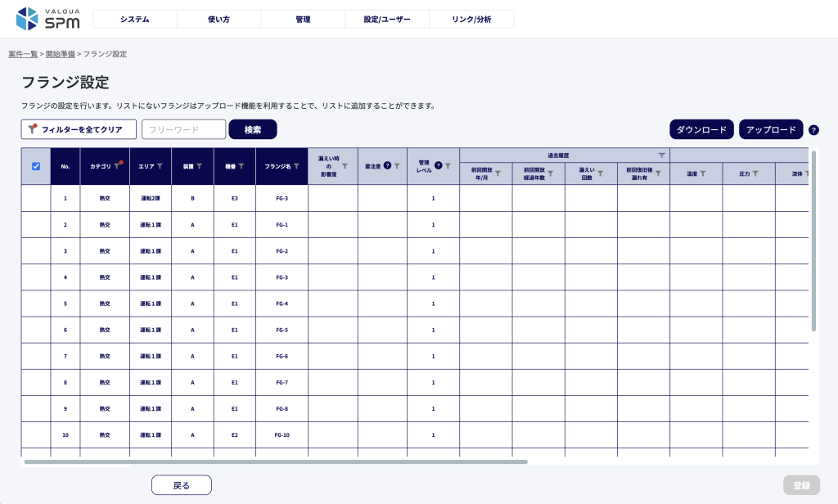Open the 使い方 menu
The width and height of the screenshot is (838, 504).
pyautogui.click(x=219, y=20)
